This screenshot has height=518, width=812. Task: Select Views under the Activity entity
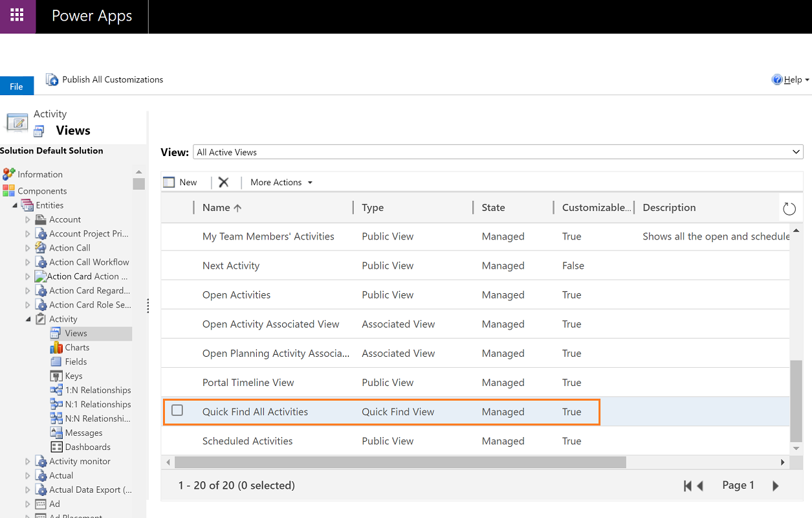75,333
